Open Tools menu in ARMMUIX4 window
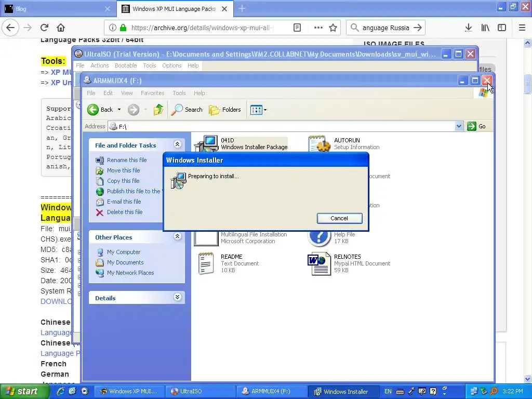Screen dimensions: 532x399 coord(179,93)
